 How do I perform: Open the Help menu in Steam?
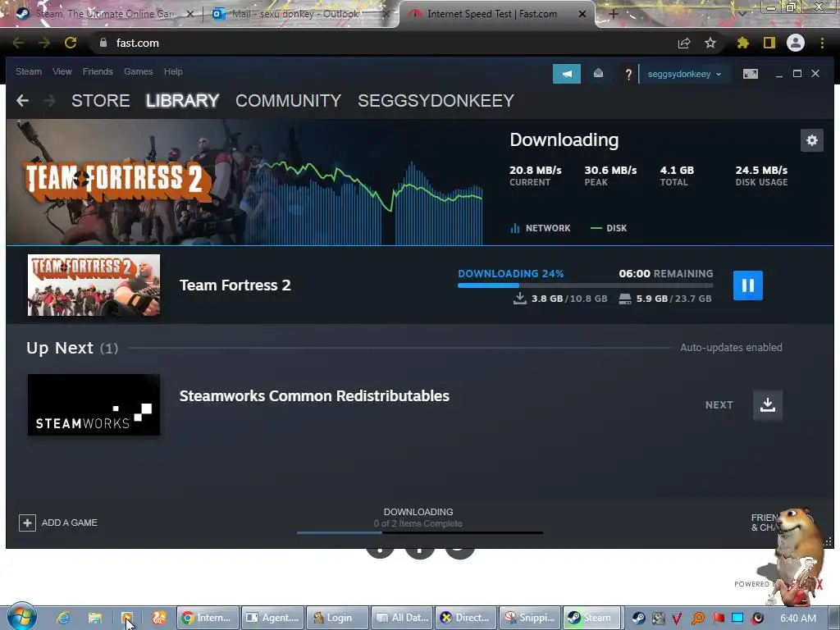173,71
